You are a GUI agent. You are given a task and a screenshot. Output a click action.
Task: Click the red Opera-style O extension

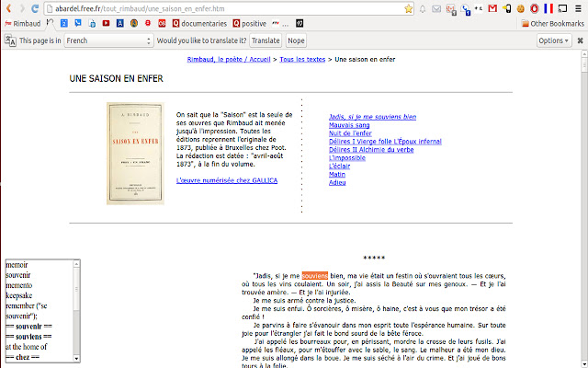coord(535,8)
